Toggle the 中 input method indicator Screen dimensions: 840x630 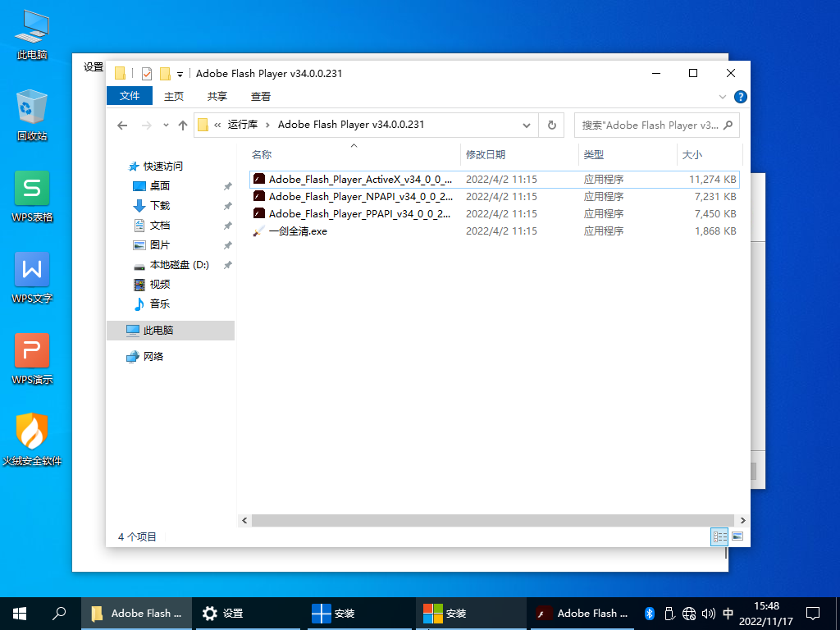(728, 614)
